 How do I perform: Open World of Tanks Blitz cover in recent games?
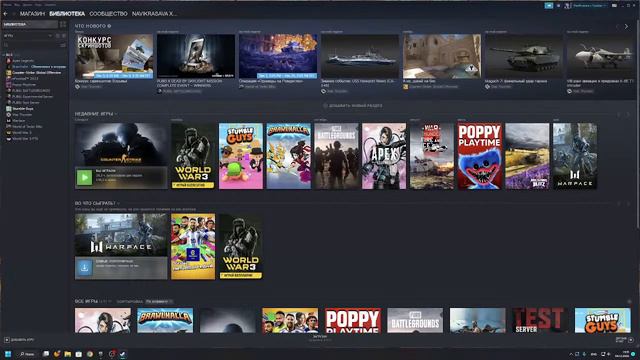tap(527, 156)
